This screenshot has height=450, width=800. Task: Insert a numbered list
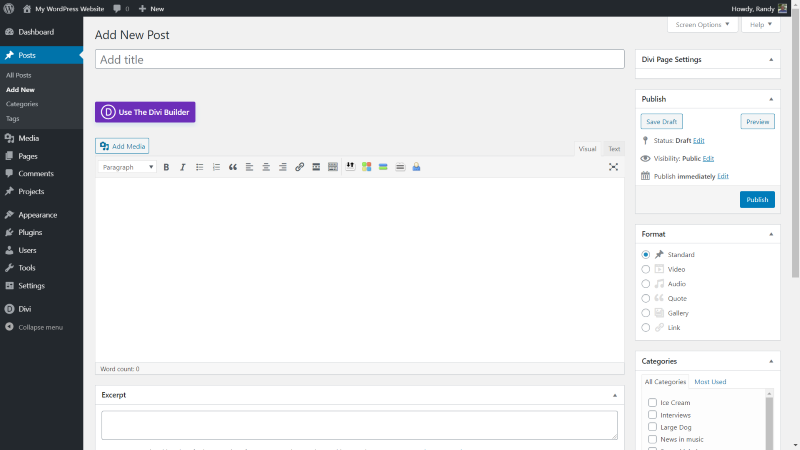point(216,167)
